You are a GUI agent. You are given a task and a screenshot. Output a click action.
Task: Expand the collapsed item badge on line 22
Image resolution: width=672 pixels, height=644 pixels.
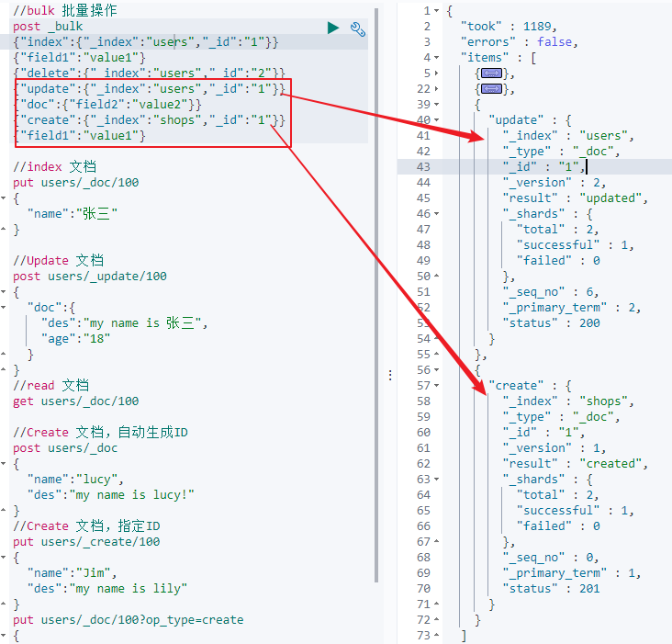point(491,89)
